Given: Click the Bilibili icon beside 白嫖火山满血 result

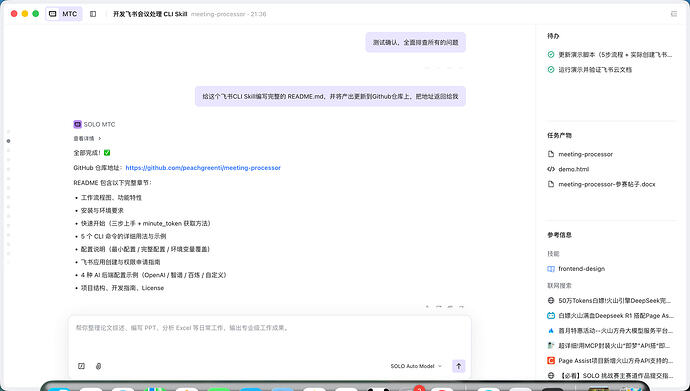Looking at the screenshot, I should point(551,315).
